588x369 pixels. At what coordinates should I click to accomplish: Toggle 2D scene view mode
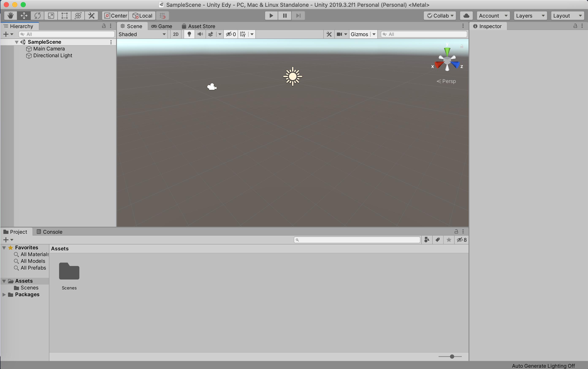176,34
